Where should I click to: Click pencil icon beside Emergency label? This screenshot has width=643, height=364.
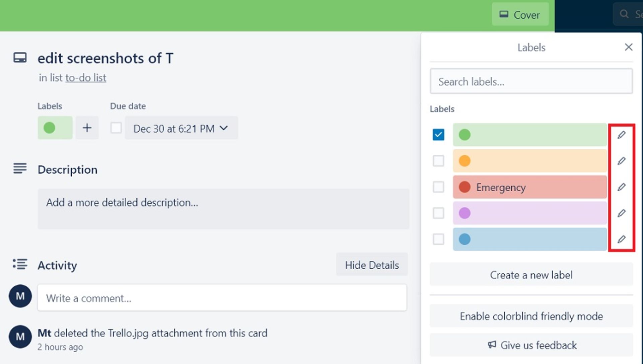point(621,187)
